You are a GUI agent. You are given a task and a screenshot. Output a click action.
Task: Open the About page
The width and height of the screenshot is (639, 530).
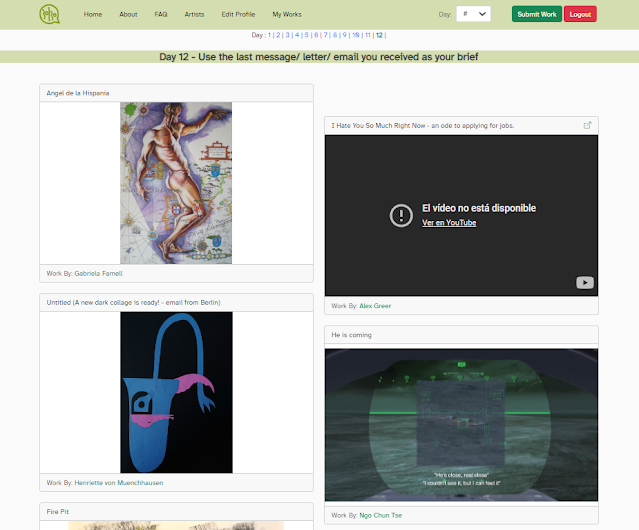(128, 14)
